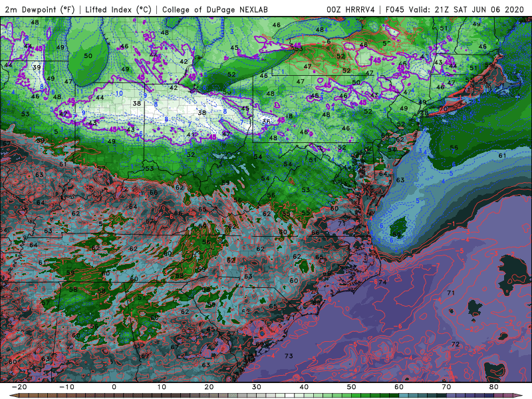The image size is (532, 399).
Task: Click the '0' colorbar tick label
Action: pyautogui.click(x=114, y=387)
